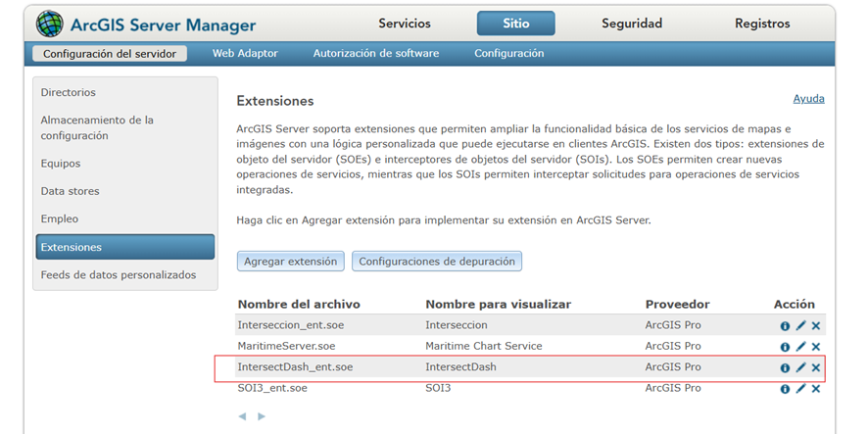Viewport: 868px width, 434px height.
Task: Click the Maritime Chart Service display name
Action: [484, 346]
